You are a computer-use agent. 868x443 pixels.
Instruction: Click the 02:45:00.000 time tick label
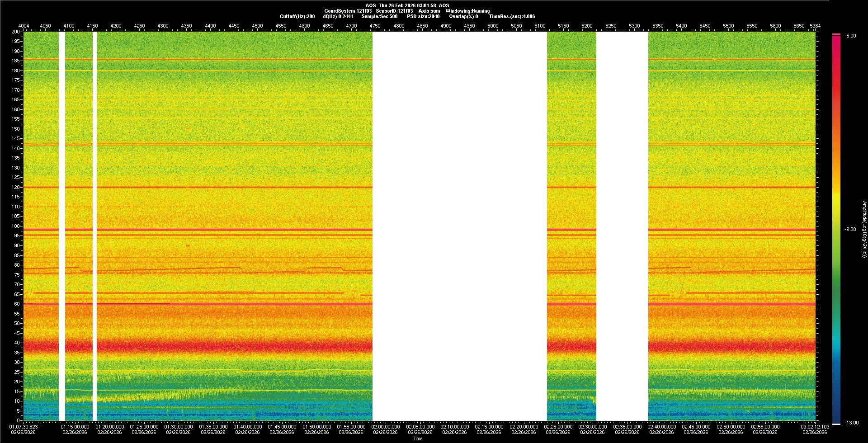tap(696, 427)
